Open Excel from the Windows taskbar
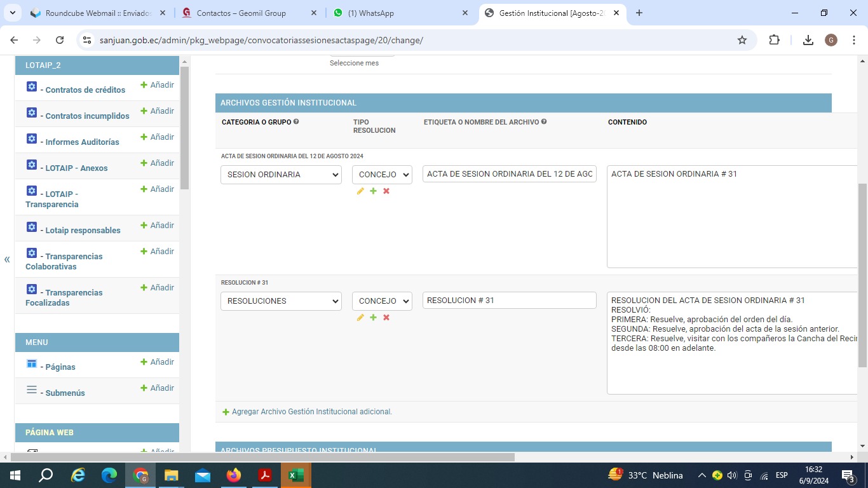 296,475
